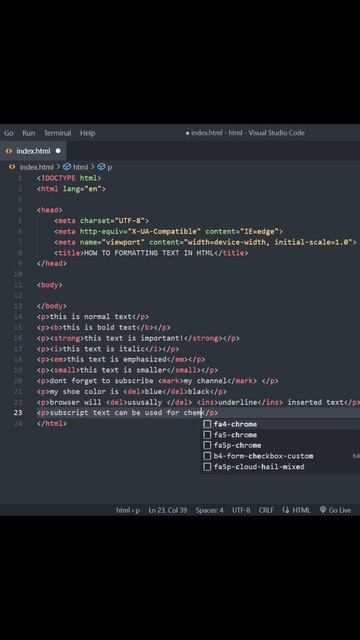Click the closing head tag line
Viewport: 360px width, 640px height.
point(51,264)
